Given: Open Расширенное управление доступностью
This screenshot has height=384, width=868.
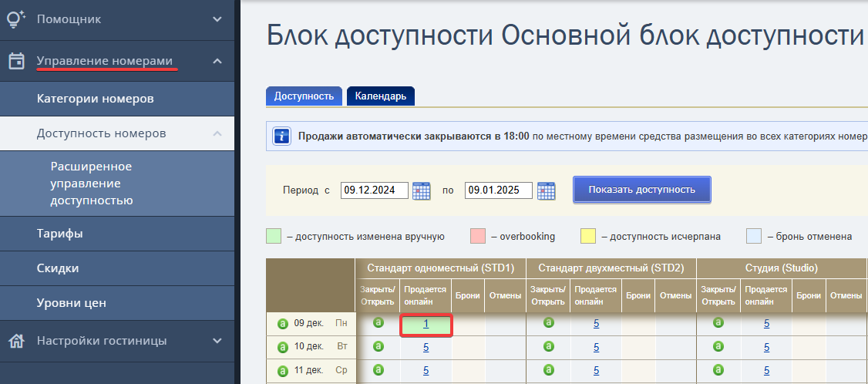Looking at the screenshot, I should [117, 184].
